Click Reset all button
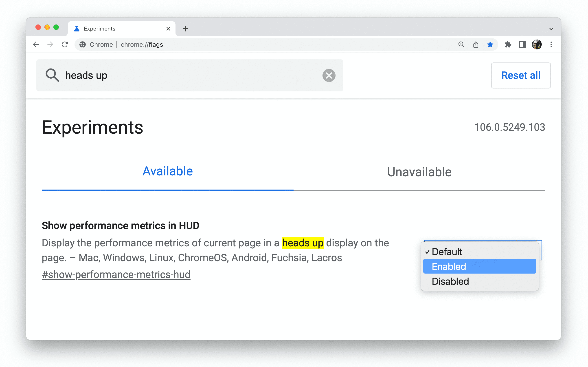Viewport: 588px width, 367px height. [x=521, y=75]
